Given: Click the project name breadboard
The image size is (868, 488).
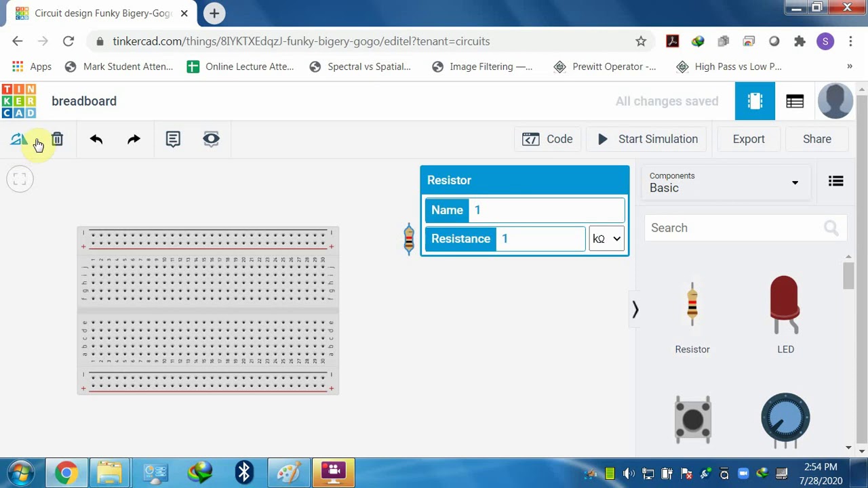Looking at the screenshot, I should click(84, 101).
